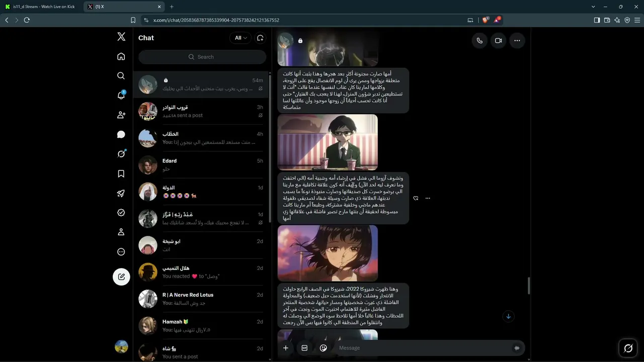This screenshot has width=644, height=362.
Task: Open the Follow people icon in sidebar
Action: tap(121, 115)
